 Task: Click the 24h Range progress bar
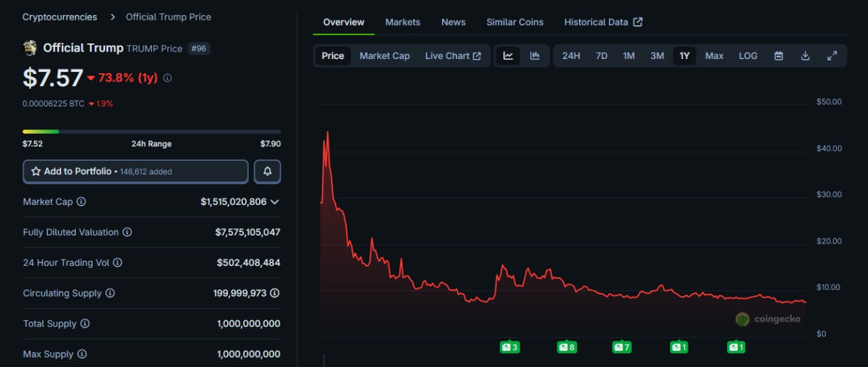click(x=151, y=132)
